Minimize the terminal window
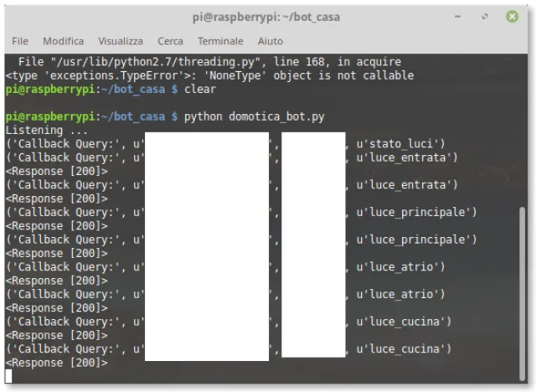 [456, 16]
